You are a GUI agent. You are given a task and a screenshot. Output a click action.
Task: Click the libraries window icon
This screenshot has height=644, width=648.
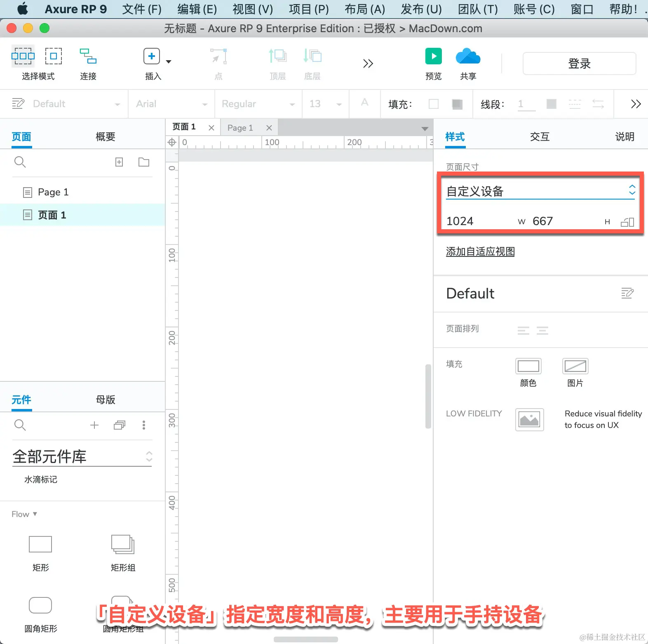pos(120,425)
